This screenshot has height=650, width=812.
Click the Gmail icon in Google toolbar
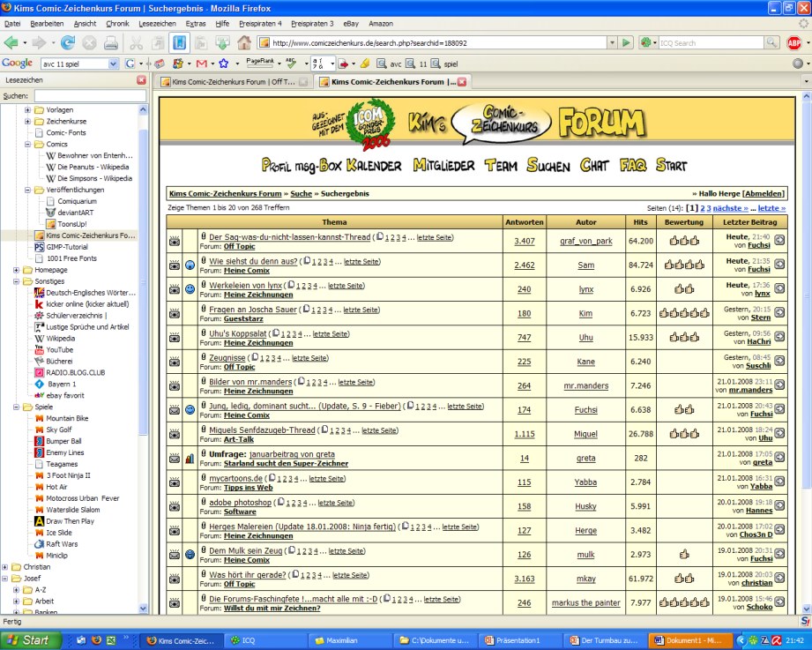tap(201, 64)
